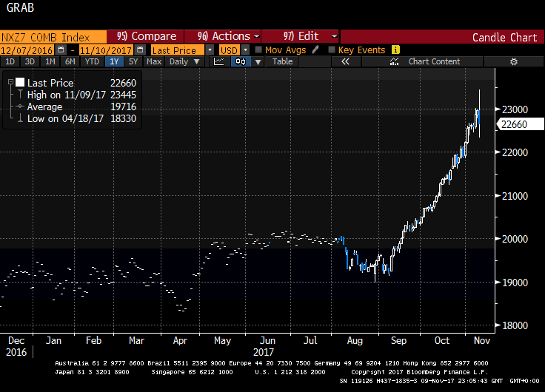Click the Chart Content chart icon
This screenshot has height=392, width=545.
(394, 61)
